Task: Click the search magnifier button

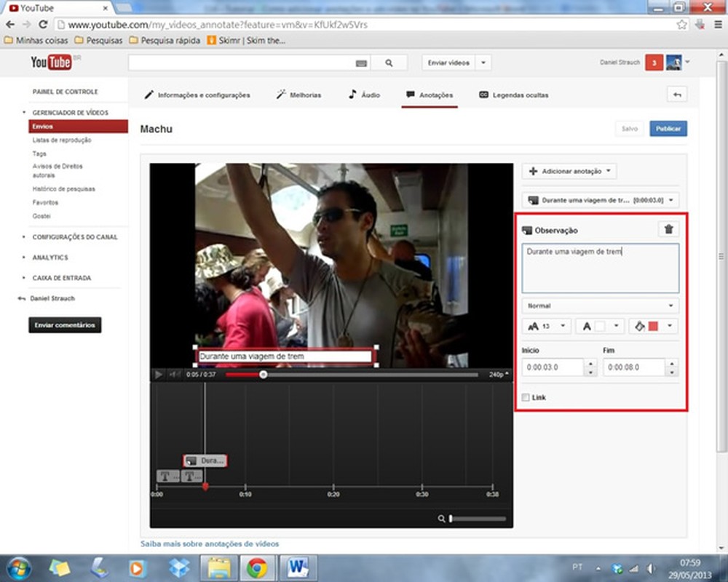Action: [x=389, y=63]
